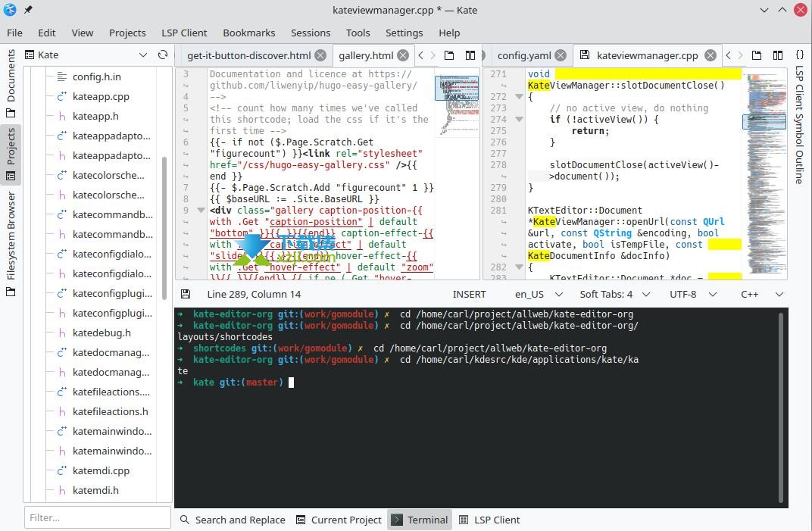Open the Help menu
This screenshot has height=531, width=812.
click(x=449, y=33)
